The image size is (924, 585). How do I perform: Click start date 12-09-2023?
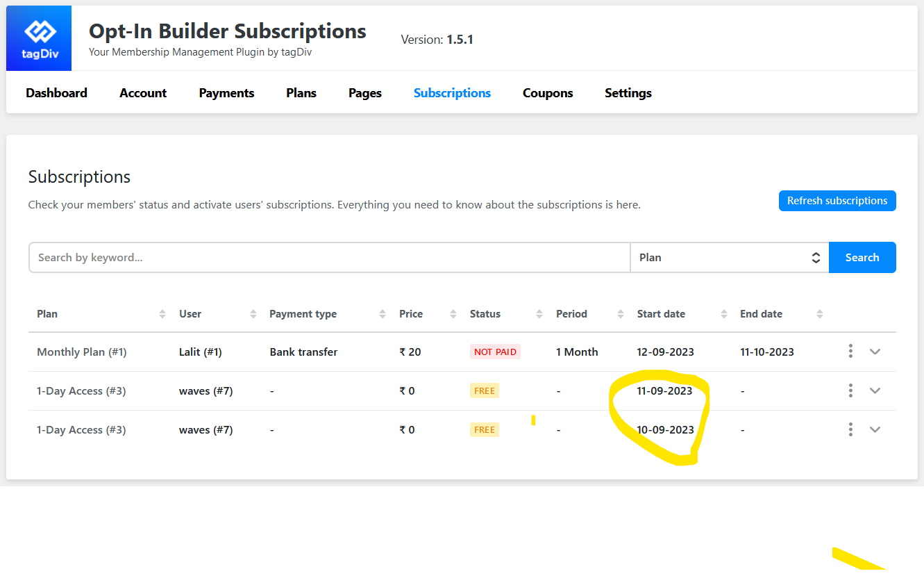(666, 352)
